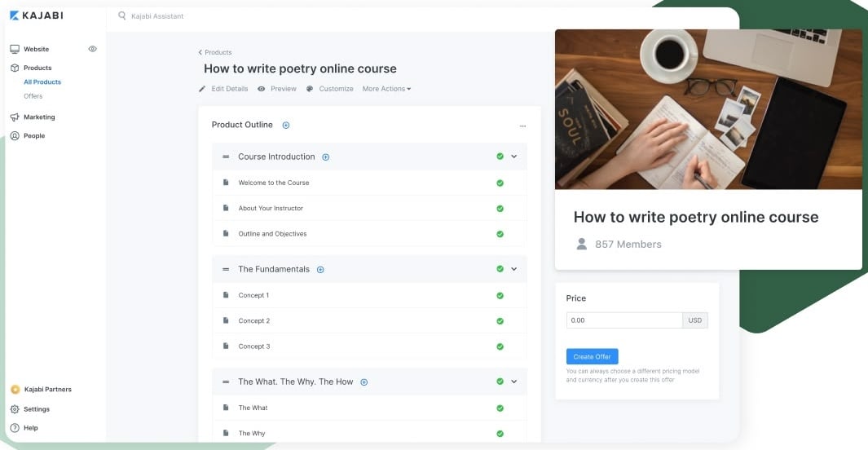Image resolution: width=868 pixels, height=450 pixels.
Task: Click the People person icon
Action: coord(15,135)
